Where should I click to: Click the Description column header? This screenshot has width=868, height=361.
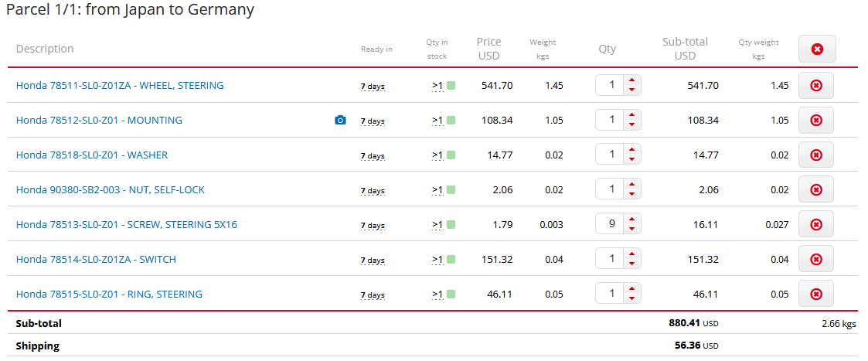tap(45, 49)
